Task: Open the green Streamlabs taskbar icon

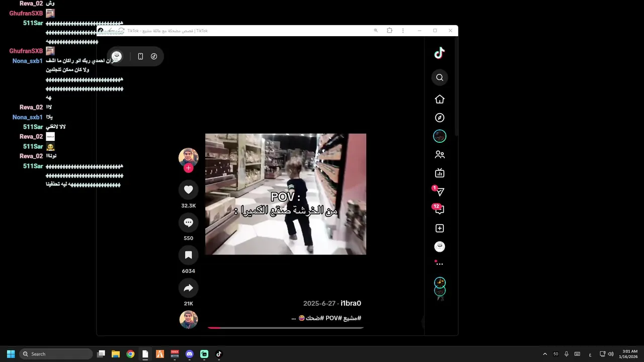Action: coord(204,354)
